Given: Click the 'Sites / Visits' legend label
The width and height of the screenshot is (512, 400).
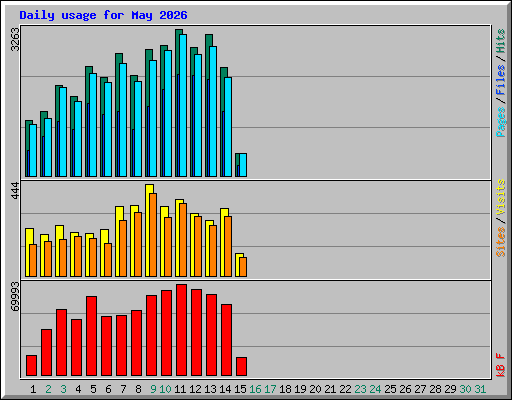Looking at the screenshot, I should (x=501, y=218).
